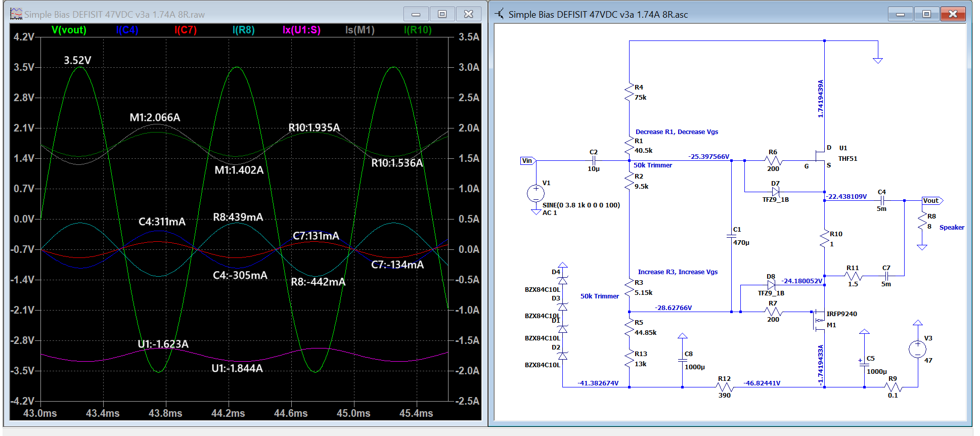980x436 pixels.
Task: Click the -22.438109V node voltage label
Action: coord(846,196)
